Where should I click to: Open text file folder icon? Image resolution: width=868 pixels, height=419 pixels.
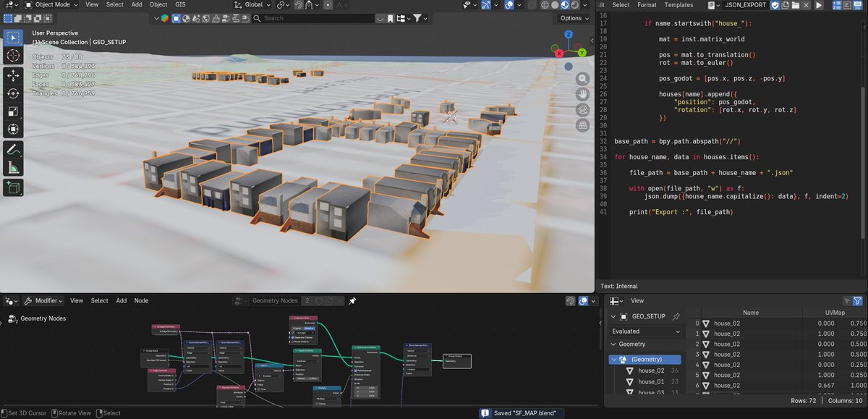click(795, 5)
